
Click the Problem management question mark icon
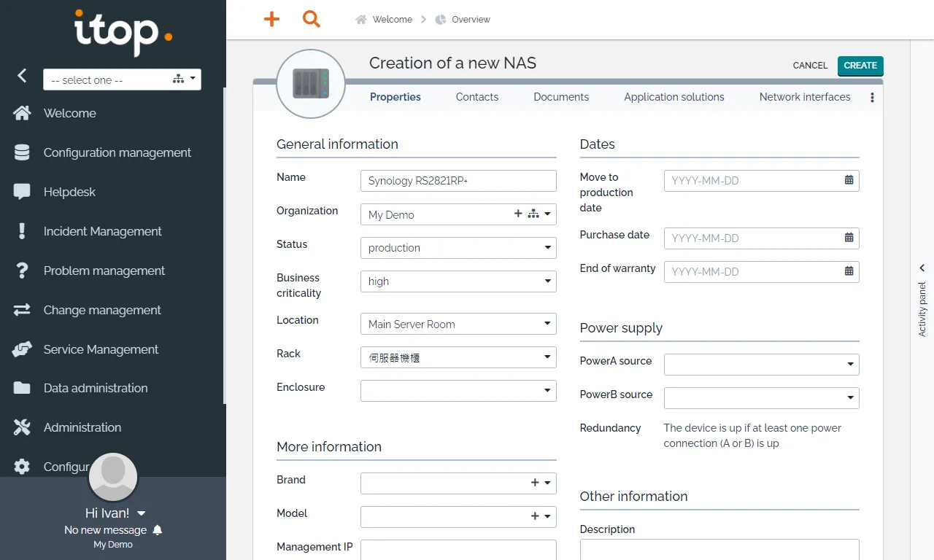pos(22,271)
